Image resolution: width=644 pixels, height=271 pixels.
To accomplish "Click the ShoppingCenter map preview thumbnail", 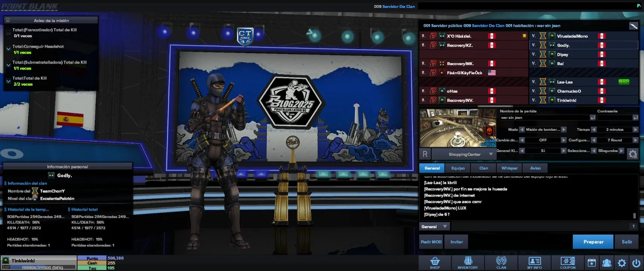I will [458, 128].
